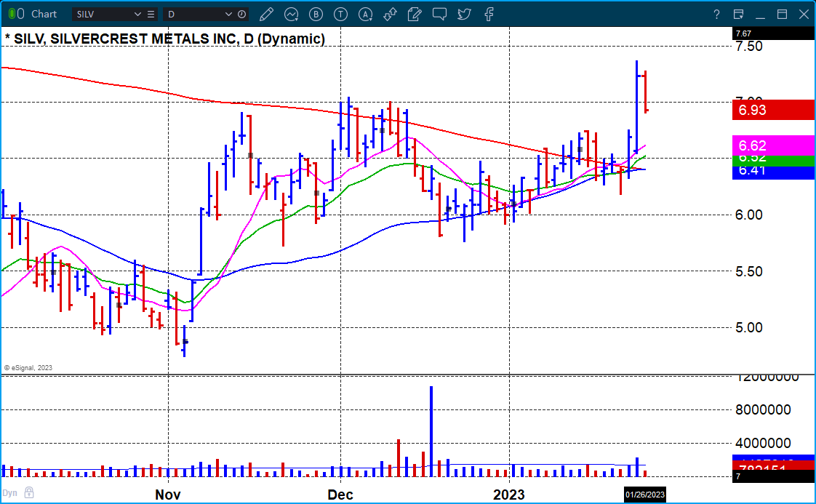
Task: Click the window layout menu icon
Action: pos(738,14)
